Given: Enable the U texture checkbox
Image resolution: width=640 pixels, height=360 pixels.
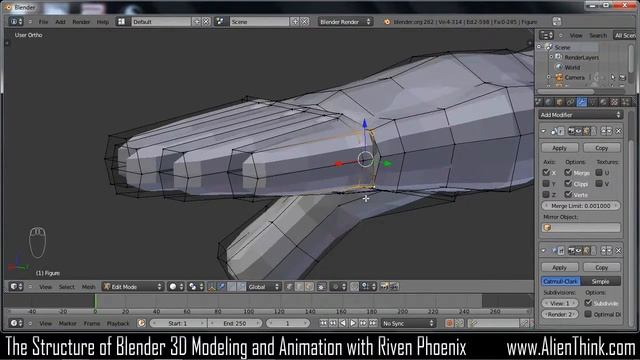Looking at the screenshot, I should (x=599, y=173).
